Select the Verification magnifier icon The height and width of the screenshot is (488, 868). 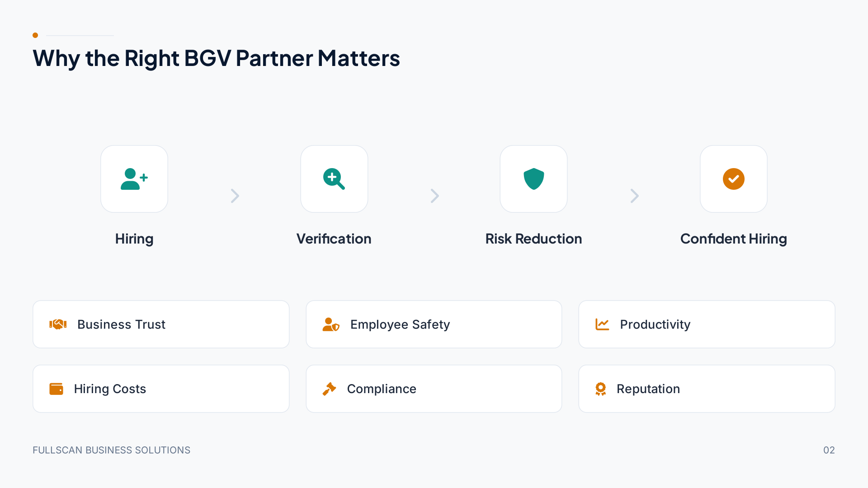click(334, 179)
